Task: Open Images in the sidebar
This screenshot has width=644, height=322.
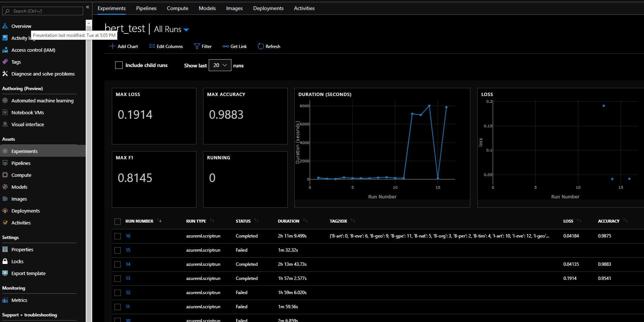Action: pos(19,199)
